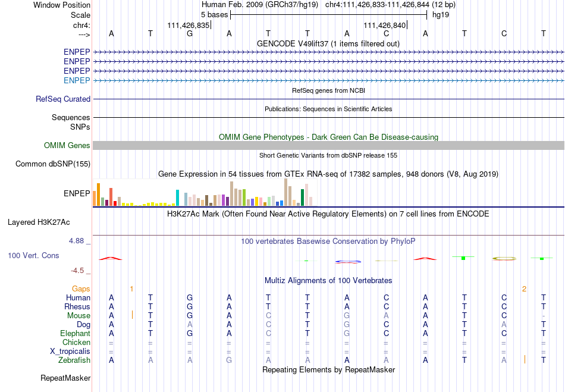
Task: Click Short Genetic Variants from dbSNP title
Action: tap(328, 155)
